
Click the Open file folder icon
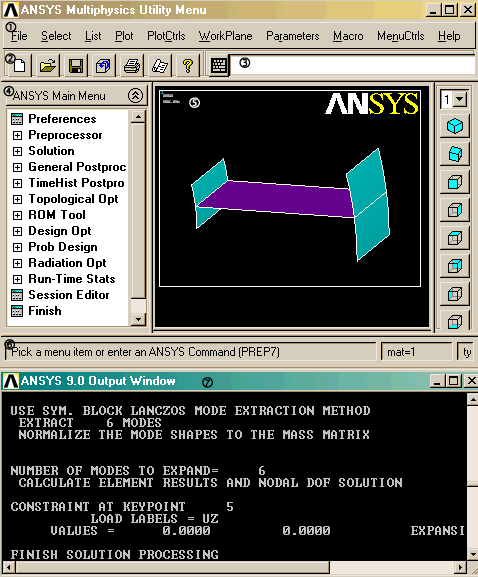pos(48,66)
